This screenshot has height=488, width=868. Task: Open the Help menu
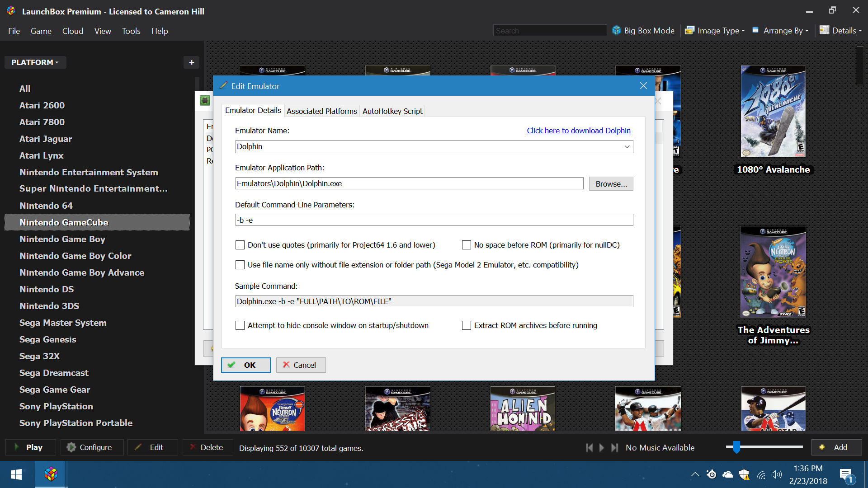click(160, 31)
